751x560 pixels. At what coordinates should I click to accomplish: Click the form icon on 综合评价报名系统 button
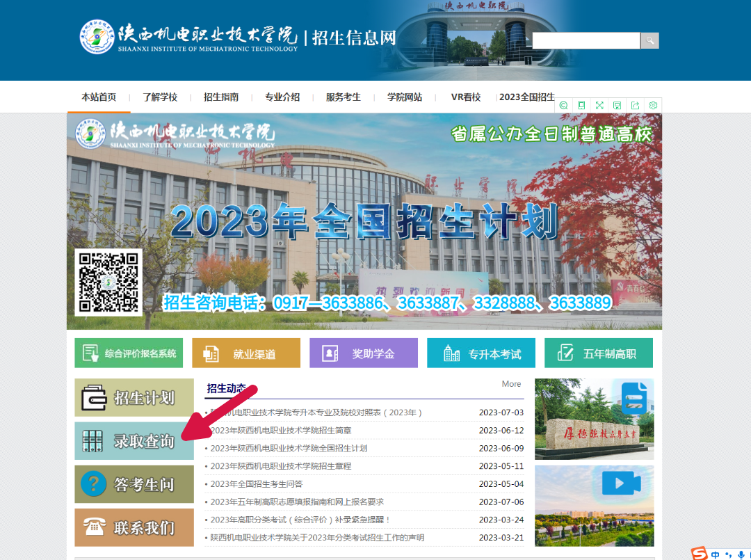(x=90, y=353)
